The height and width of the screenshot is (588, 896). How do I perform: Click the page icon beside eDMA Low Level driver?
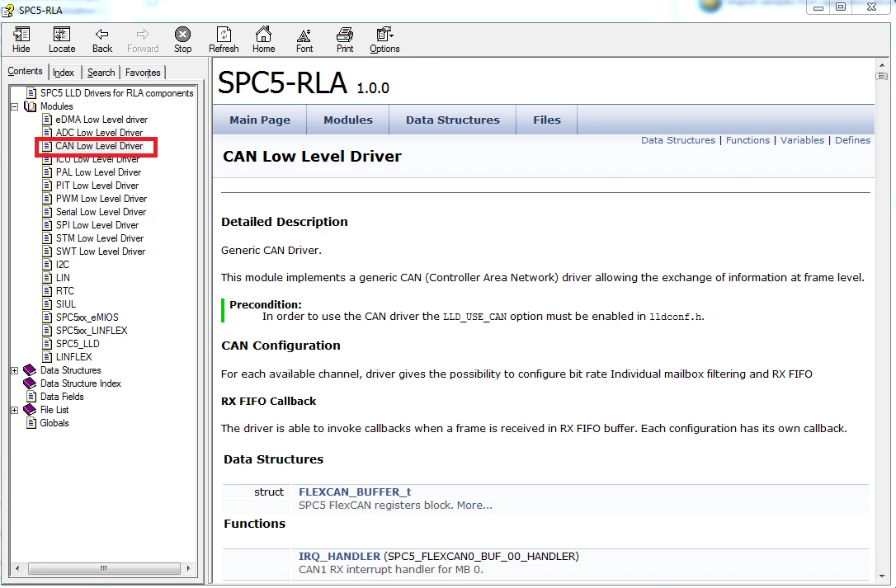(x=47, y=120)
